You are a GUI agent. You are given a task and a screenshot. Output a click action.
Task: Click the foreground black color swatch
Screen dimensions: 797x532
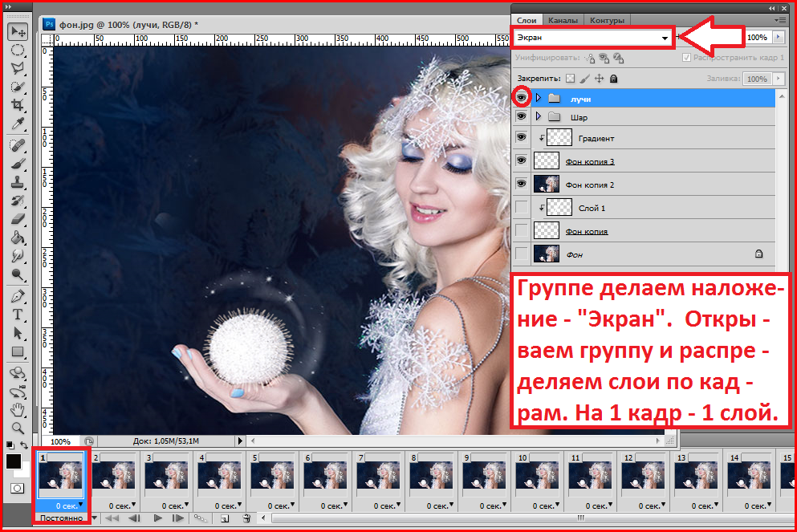click(x=14, y=461)
